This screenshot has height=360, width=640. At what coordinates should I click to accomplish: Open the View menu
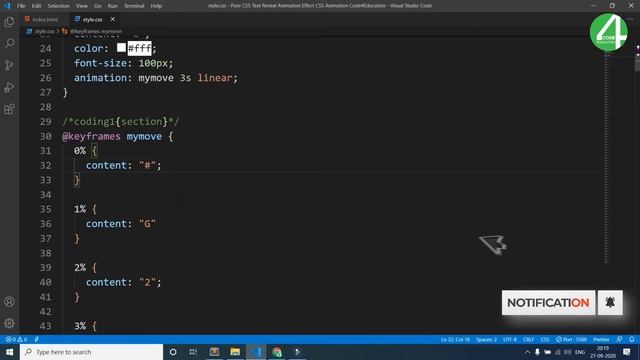[82, 6]
